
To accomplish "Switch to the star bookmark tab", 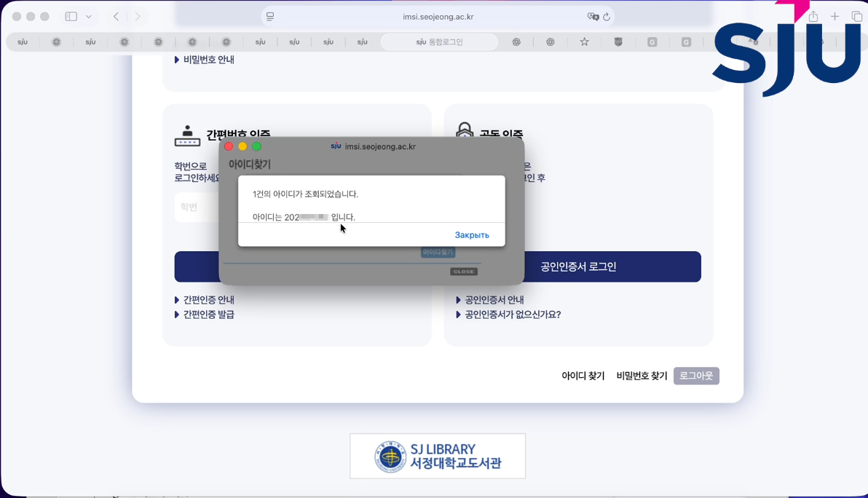I will (584, 42).
